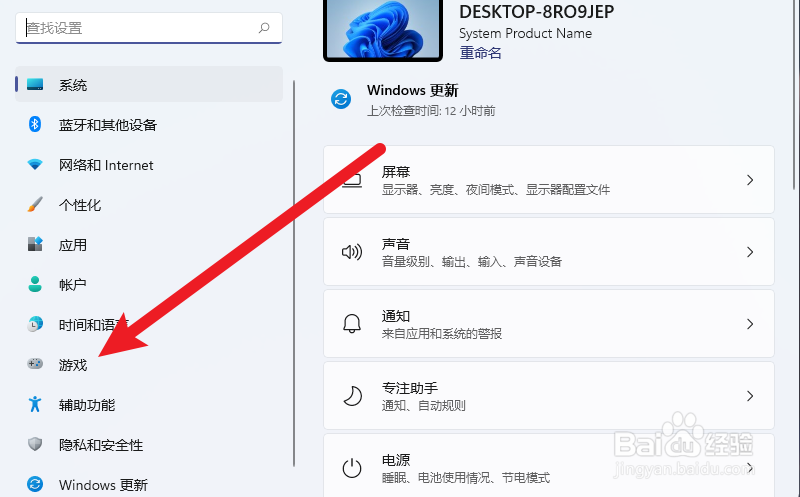
Task: Go to 网络和 Internet settings
Action: coord(149,165)
